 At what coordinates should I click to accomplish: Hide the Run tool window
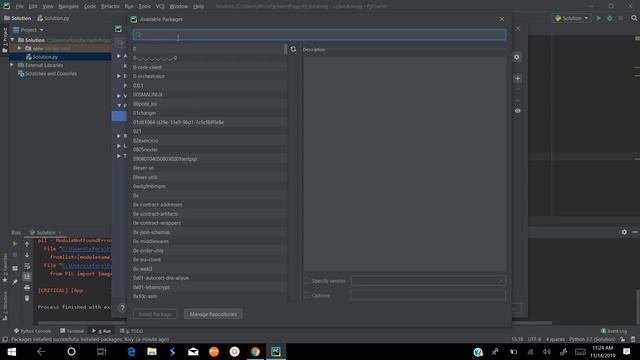coord(635,232)
